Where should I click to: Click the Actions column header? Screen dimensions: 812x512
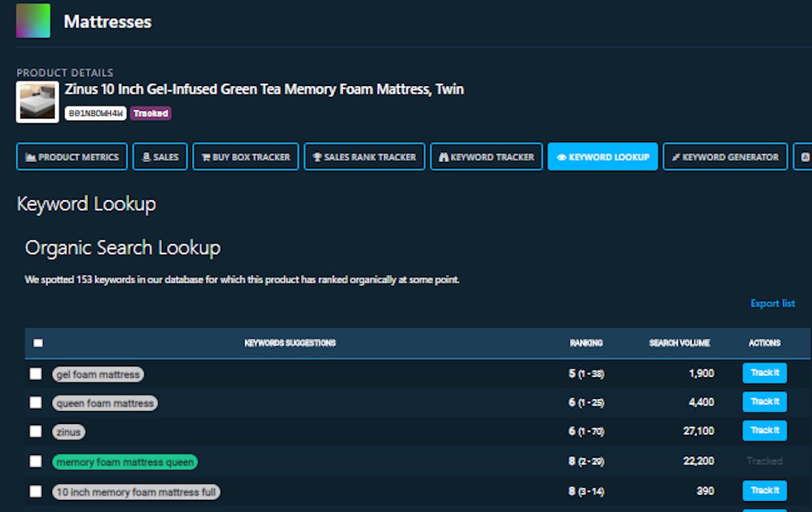(x=765, y=343)
